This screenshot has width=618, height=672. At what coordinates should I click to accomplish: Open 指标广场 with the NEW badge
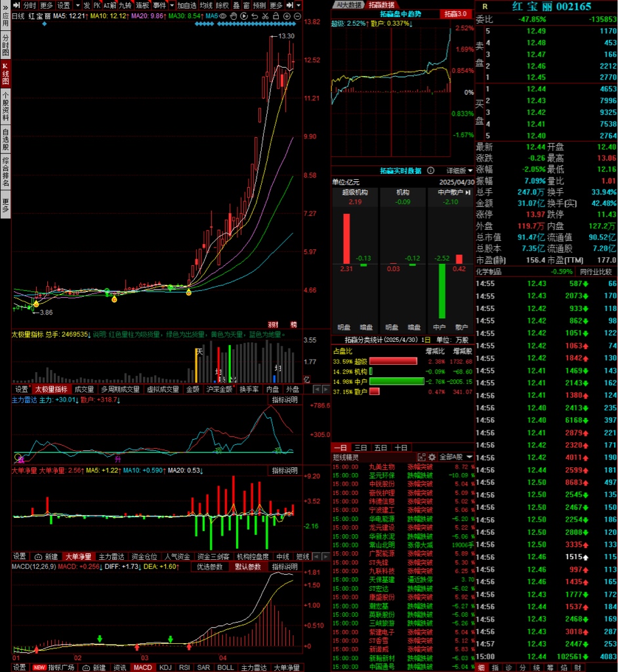(x=54, y=667)
